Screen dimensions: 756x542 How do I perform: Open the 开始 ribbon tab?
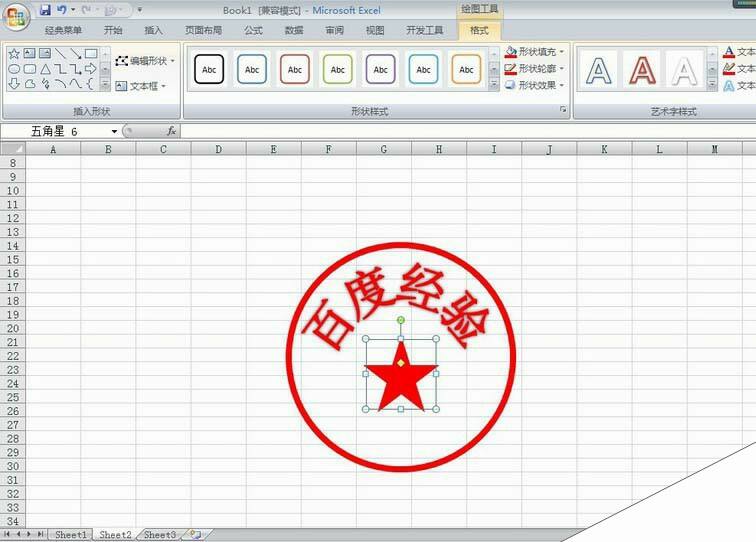tap(113, 30)
